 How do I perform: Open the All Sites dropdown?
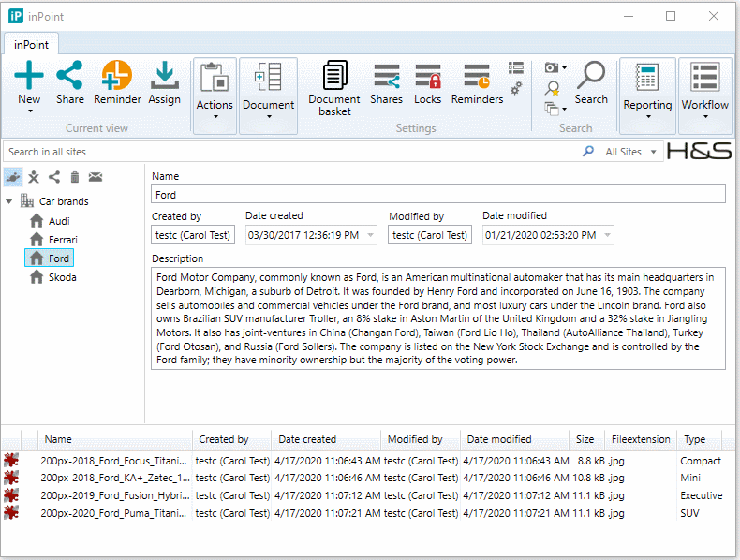point(630,152)
